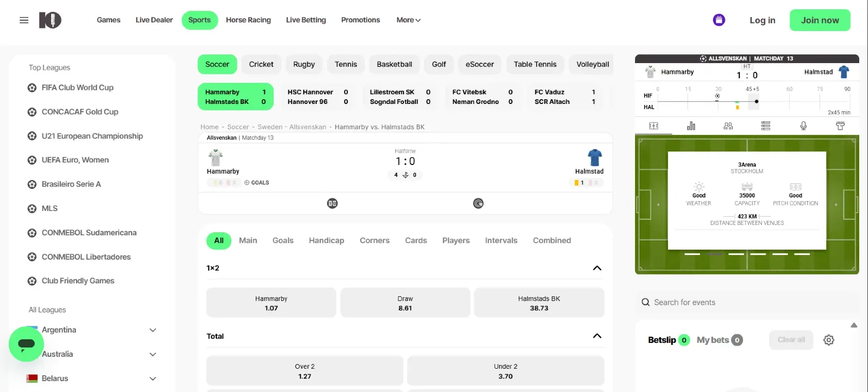Click the Search for events field

[747, 303]
